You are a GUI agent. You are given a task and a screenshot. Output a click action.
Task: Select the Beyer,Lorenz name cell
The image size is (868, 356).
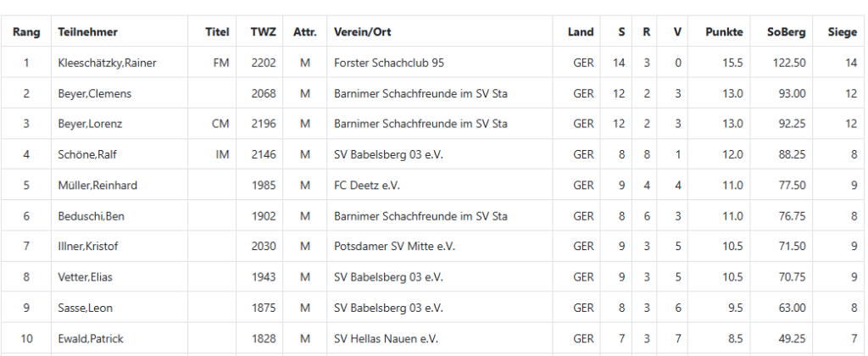[91, 124]
